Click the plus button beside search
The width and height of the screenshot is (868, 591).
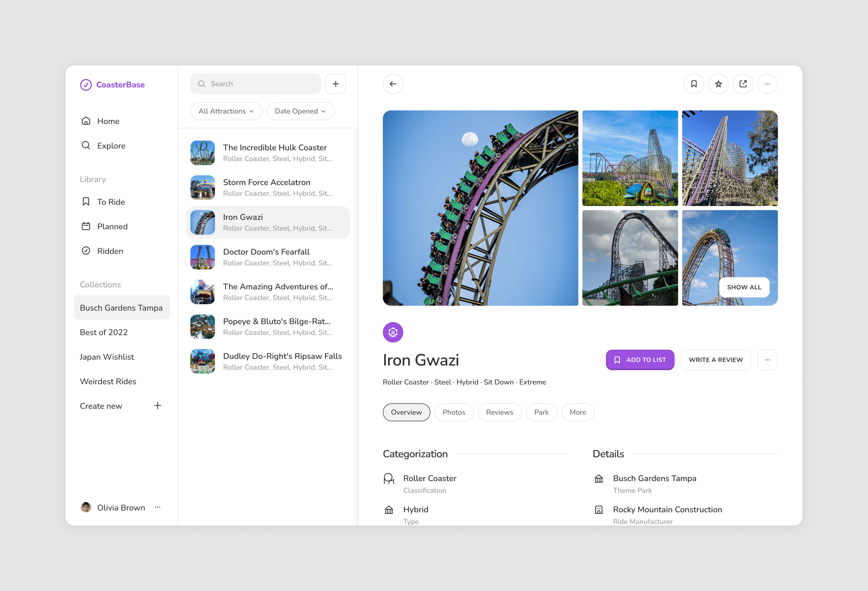coord(335,84)
